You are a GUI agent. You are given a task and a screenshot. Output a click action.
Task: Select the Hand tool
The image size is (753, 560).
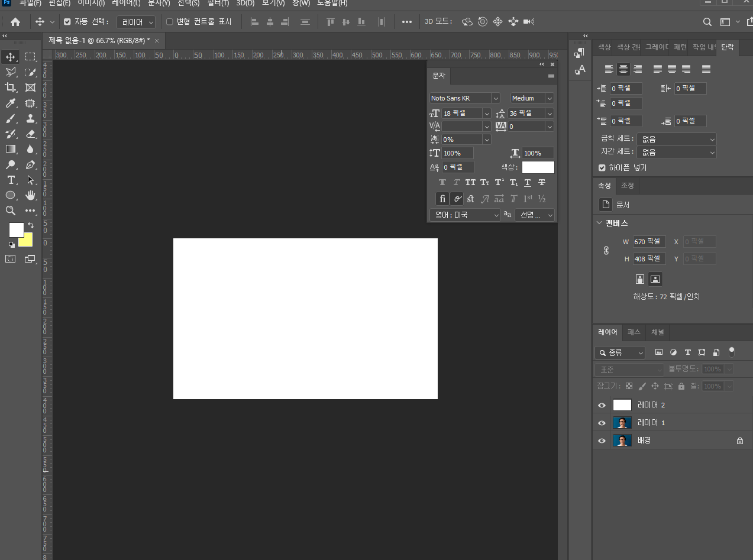point(30,195)
